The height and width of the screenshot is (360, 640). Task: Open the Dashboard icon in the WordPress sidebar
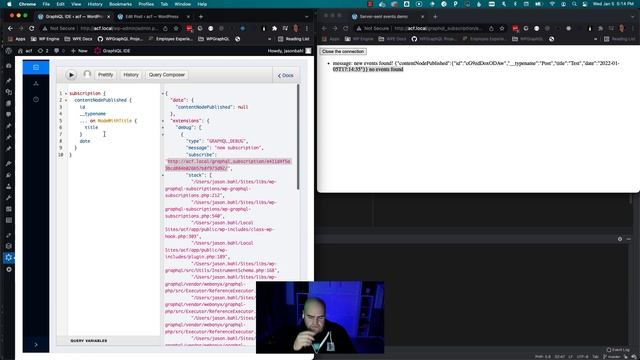click(x=9, y=65)
